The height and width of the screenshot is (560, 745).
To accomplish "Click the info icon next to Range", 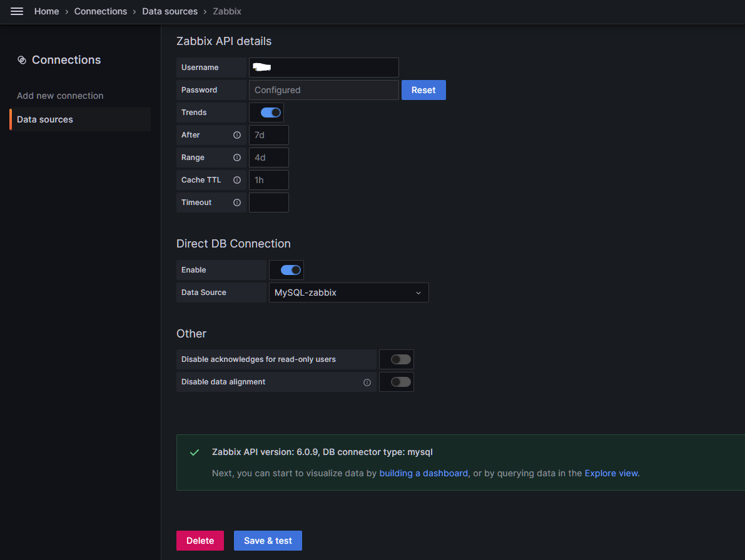I will coord(237,157).
